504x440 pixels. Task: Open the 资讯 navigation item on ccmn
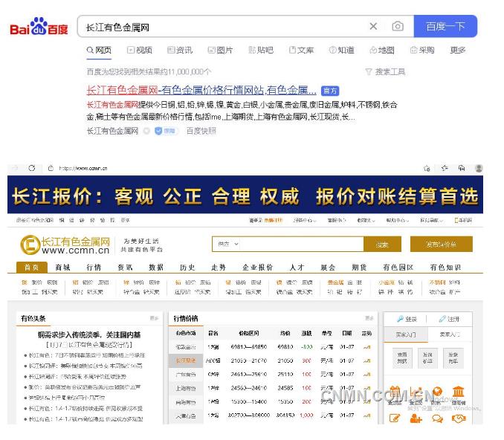(x=125, y=268)
